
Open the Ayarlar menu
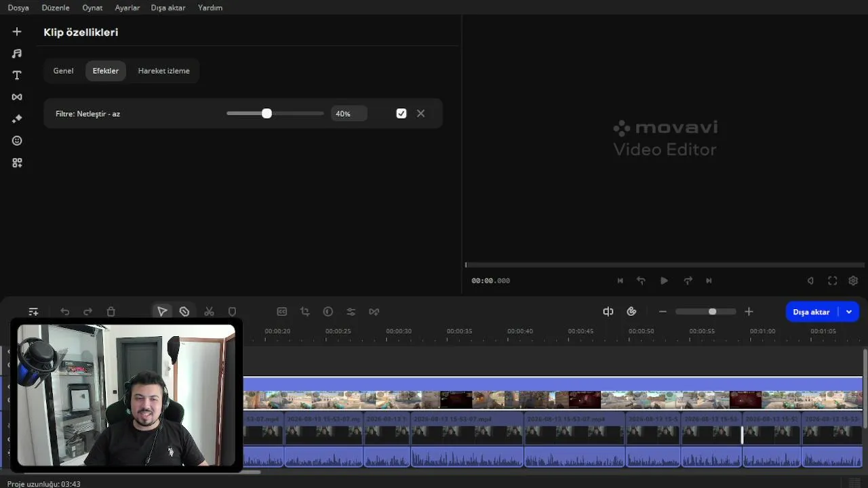127,7
